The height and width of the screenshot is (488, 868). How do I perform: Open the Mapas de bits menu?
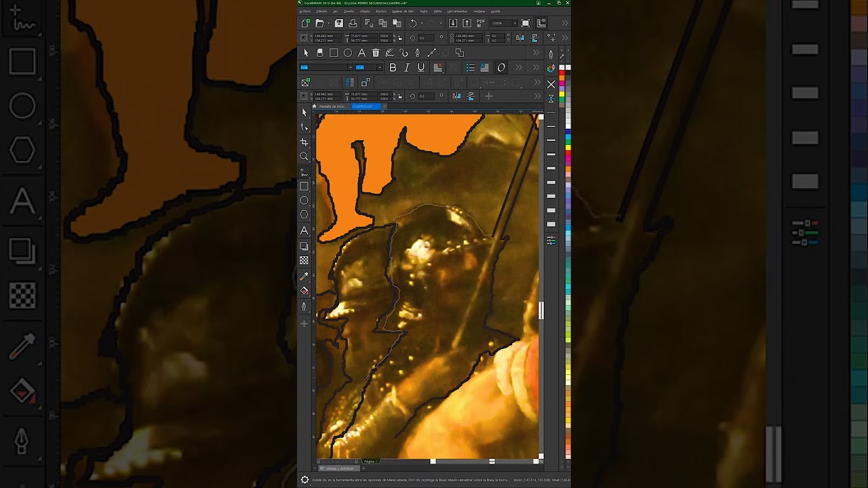click(x=403, y=11)
